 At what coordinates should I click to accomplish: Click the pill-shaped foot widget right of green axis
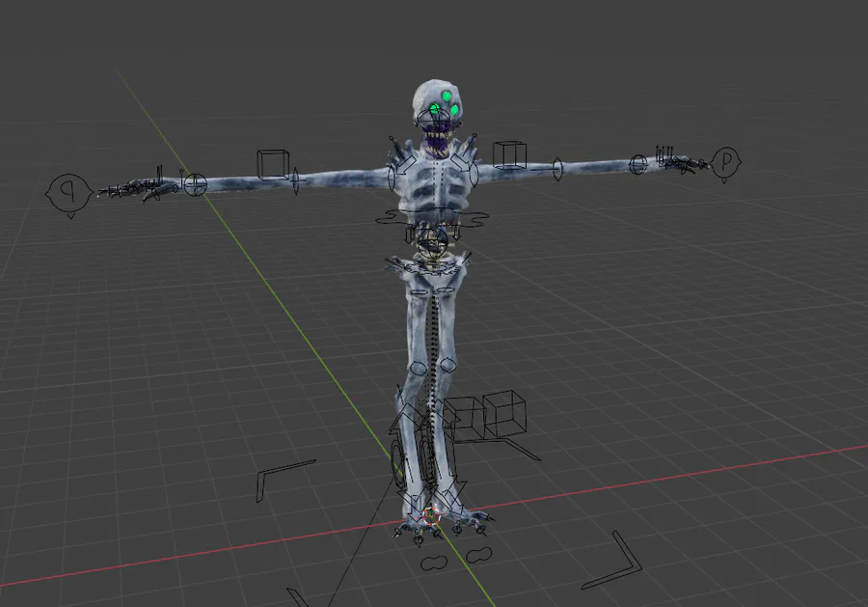click(x=478, y=554)
